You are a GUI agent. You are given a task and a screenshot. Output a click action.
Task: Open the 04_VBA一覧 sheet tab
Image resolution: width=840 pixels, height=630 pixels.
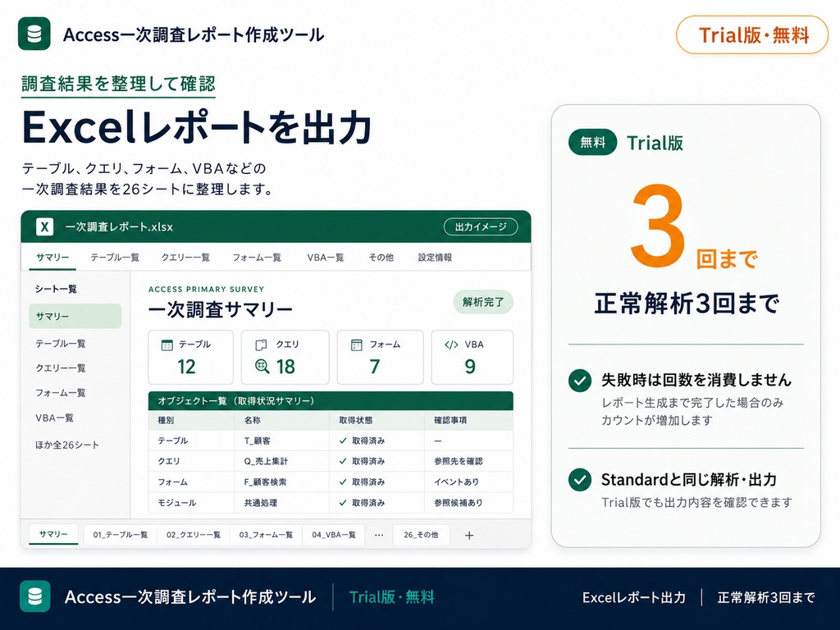pyautogui.click(x=334, y=535)
